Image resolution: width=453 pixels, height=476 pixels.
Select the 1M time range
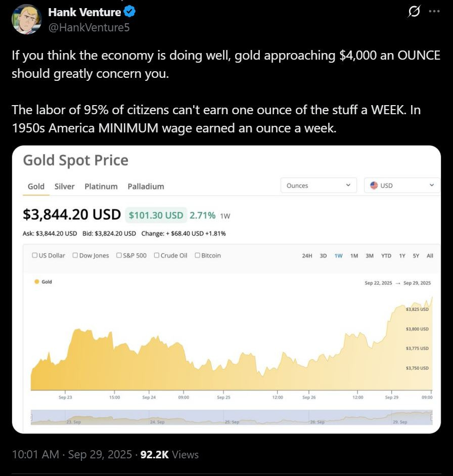point(354,256)
